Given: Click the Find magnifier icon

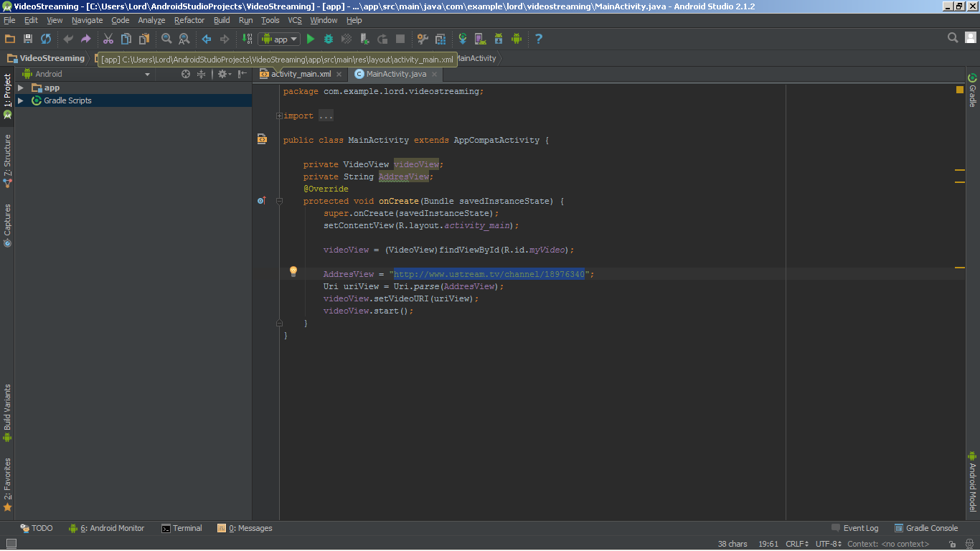Looking at the screenshot, I should [166, 39].
